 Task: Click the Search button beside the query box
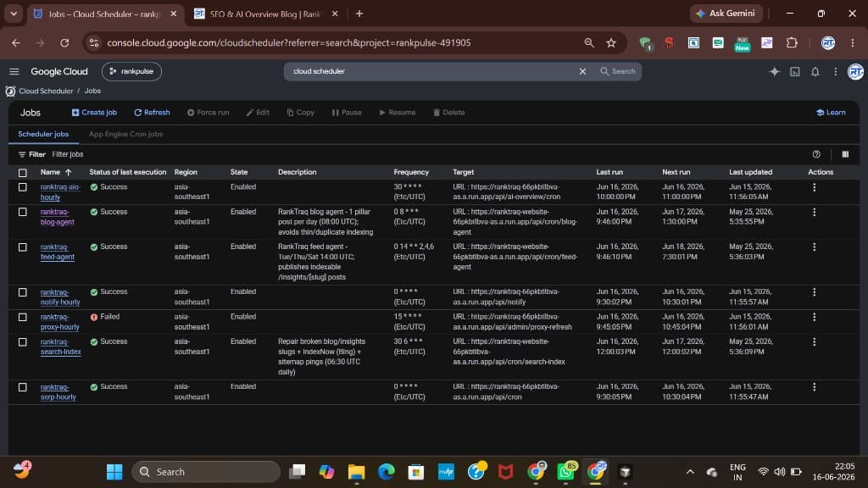click(x=618, y=71)
